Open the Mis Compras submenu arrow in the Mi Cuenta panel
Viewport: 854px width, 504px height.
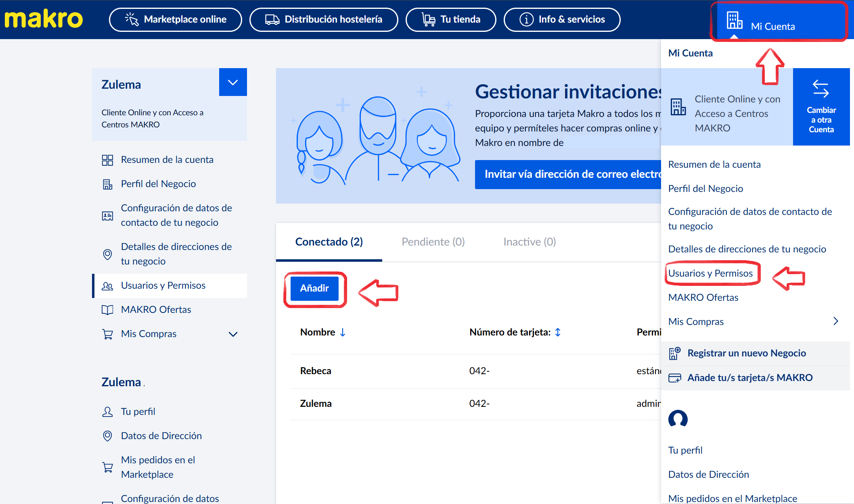point(836,321)
